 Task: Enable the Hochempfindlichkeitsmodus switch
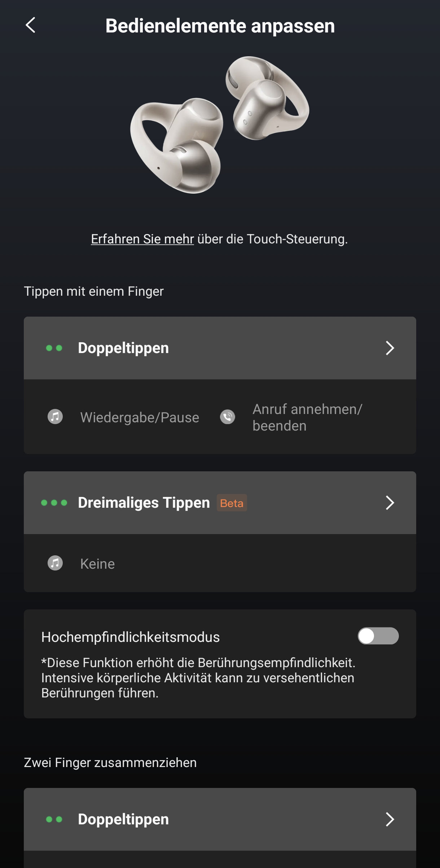[378, 636]
